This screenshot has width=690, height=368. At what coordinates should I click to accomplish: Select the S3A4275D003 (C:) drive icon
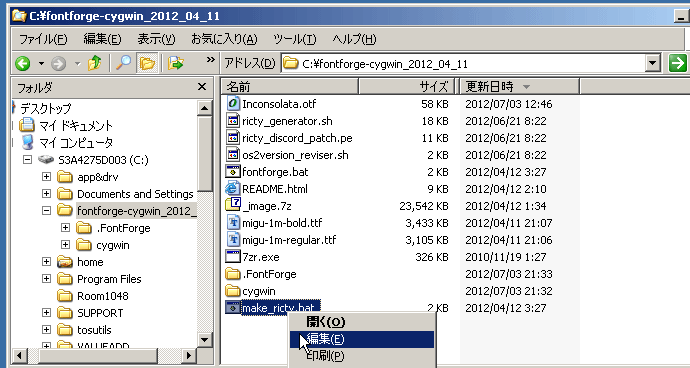click(46, 159)
